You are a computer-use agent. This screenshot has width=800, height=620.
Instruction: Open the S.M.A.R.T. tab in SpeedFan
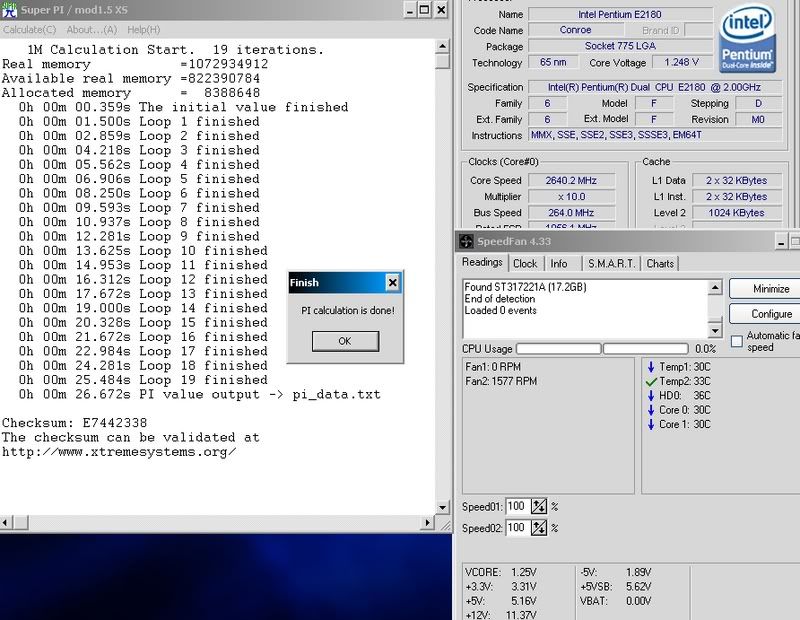coord(611,263)
